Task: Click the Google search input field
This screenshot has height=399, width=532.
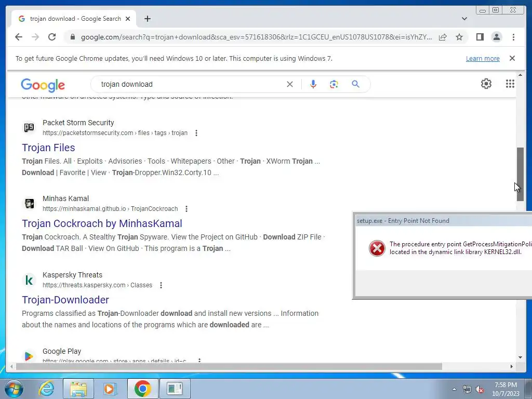Action: [x=192, y=84]
